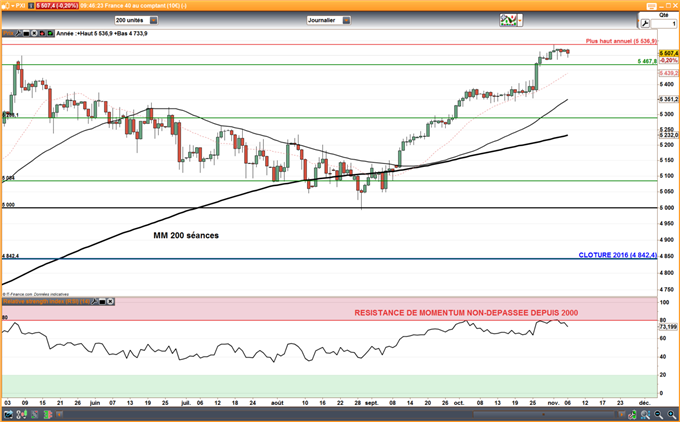680x422 pixels.
Task: Click the -0,20% change tag on price axis
Action: (x=669, y=60)
